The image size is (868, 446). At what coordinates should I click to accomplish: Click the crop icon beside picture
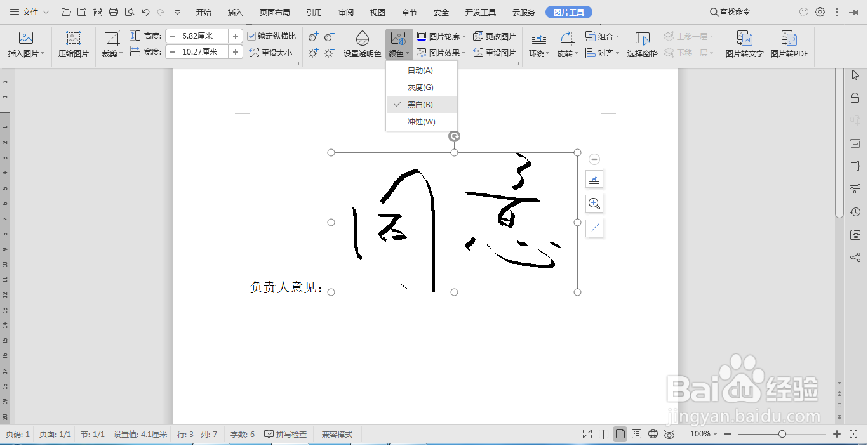pyautogui.click(x=594, y=228)
